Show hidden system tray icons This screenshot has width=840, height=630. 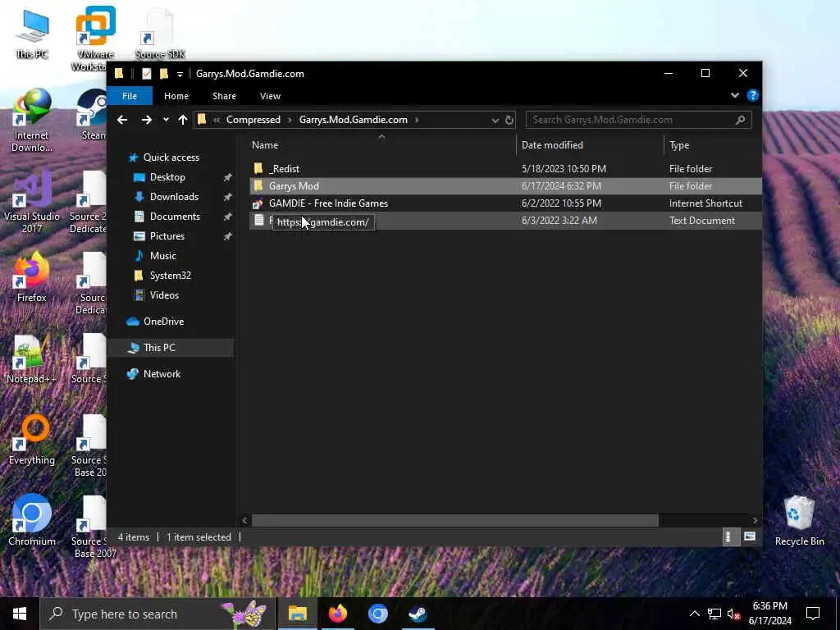tap(694, 614)
